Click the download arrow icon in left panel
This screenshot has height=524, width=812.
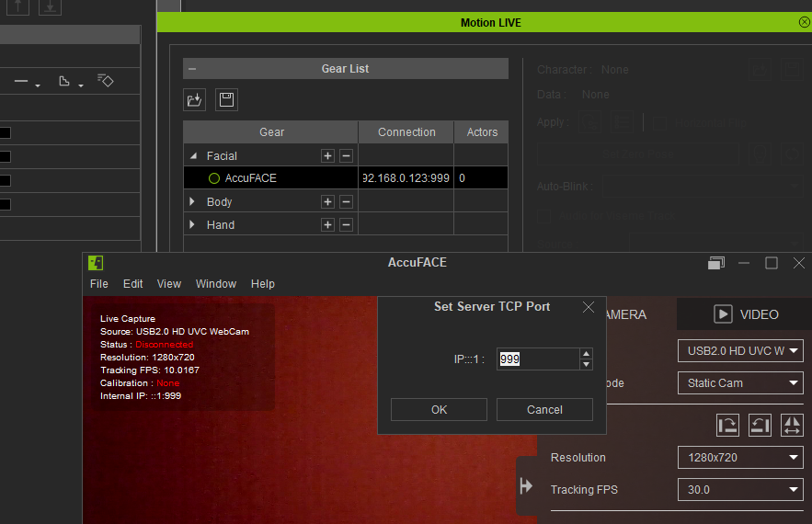click(51, 6)
